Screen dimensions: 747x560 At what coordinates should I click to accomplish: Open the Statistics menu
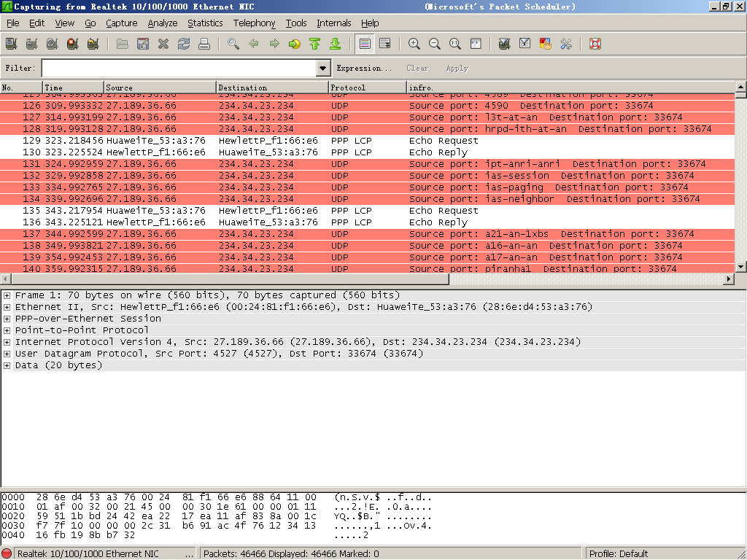pos(205,23)
